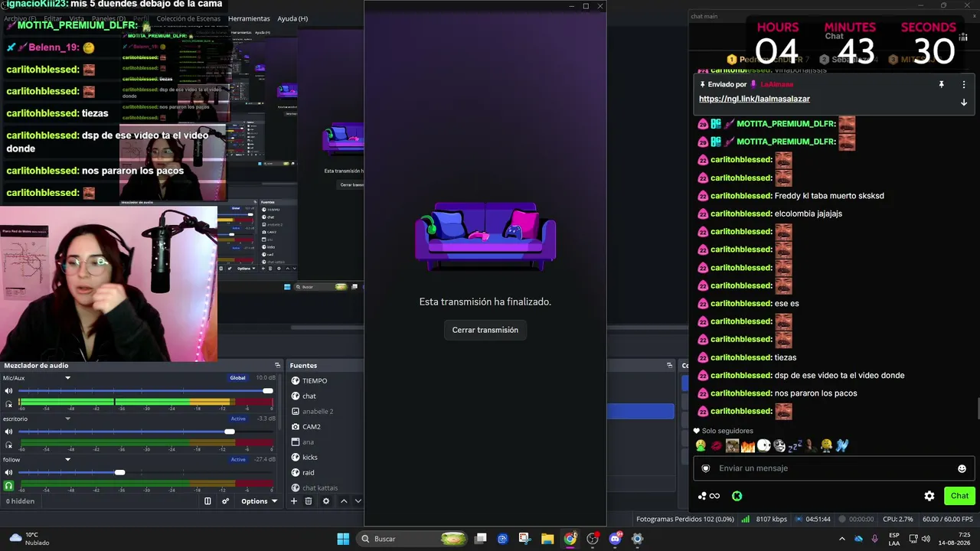The width and height of the screenshot is (980, 551).
Task: Insert the zzz sleeping emote
Action: [x=795, y=445]
